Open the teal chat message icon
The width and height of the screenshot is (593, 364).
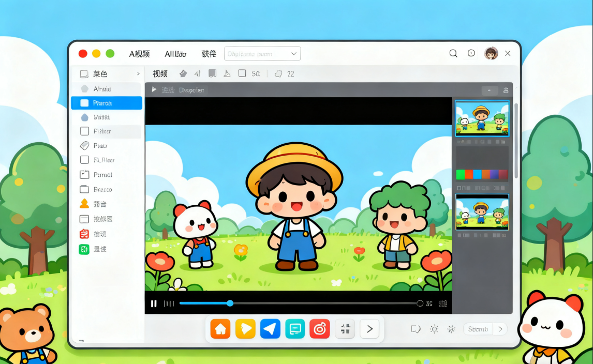[295, 329]
